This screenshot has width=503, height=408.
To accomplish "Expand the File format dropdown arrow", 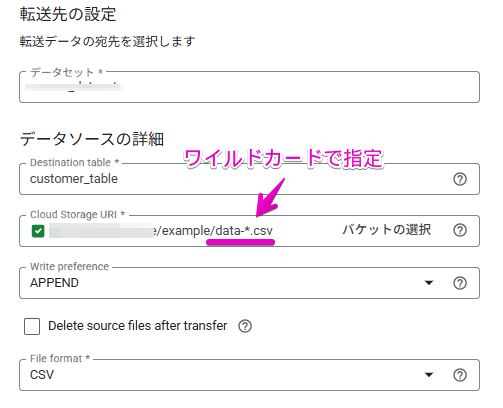I will pos(429,375).
